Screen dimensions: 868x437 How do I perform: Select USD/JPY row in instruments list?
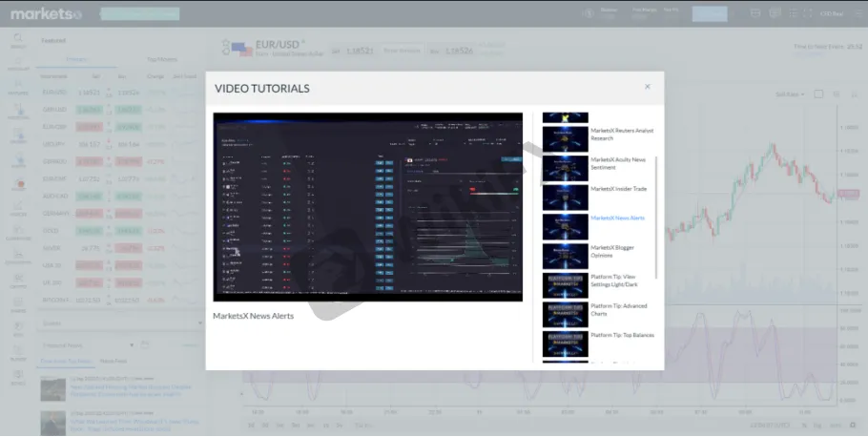click(119, 144)
